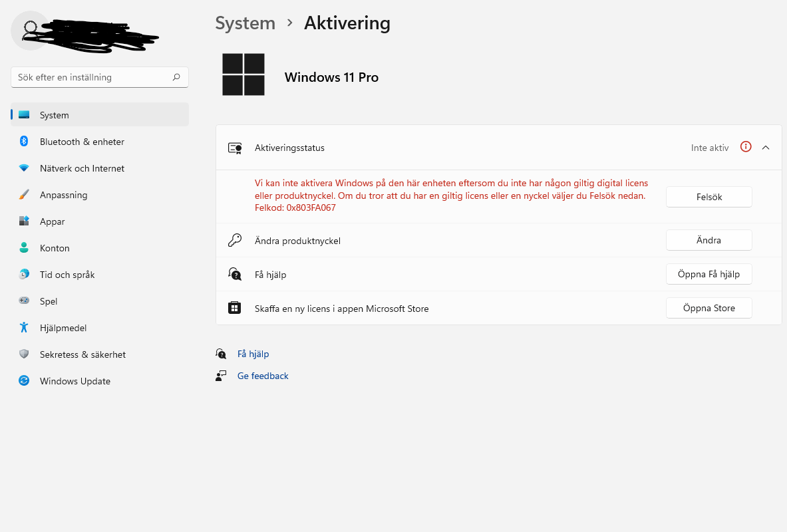Click the Felkod: 0x803FA067 error text

pos(295,207)
